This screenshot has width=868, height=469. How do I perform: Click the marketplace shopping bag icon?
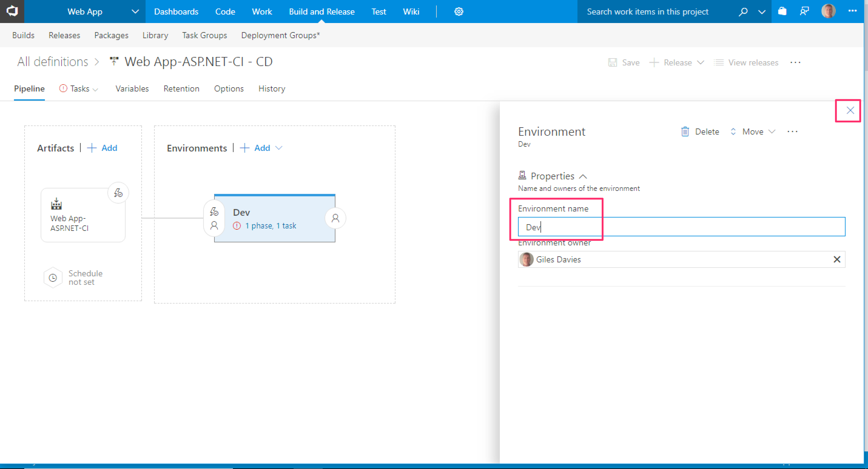tap(782, 12)
